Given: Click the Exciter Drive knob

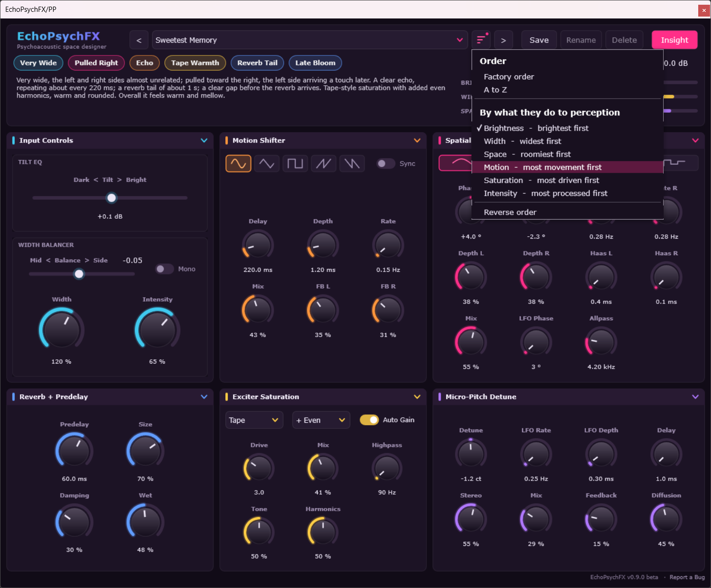Looking at the screenshot, I should tap(259, 469).
